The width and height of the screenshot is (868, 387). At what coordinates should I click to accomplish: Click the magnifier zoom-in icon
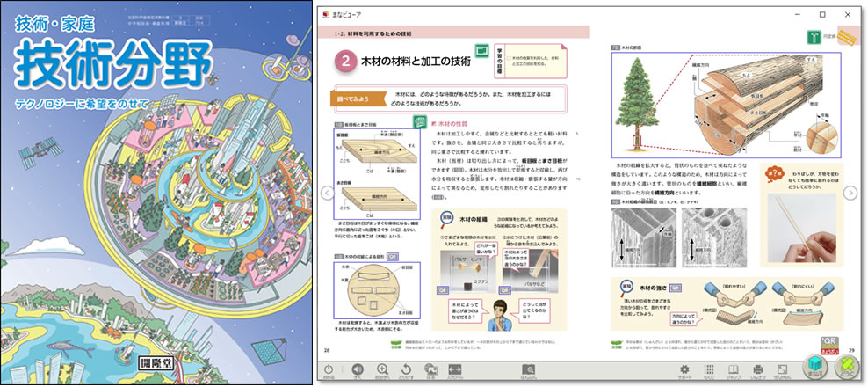tap(382, 369)
